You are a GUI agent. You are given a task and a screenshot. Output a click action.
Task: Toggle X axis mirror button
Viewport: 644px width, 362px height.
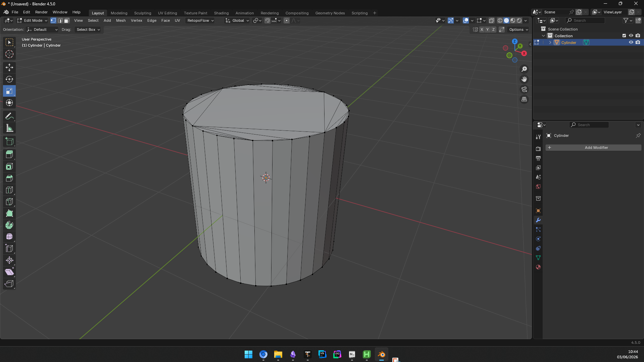pyautogui.click(x=482, y=30)
